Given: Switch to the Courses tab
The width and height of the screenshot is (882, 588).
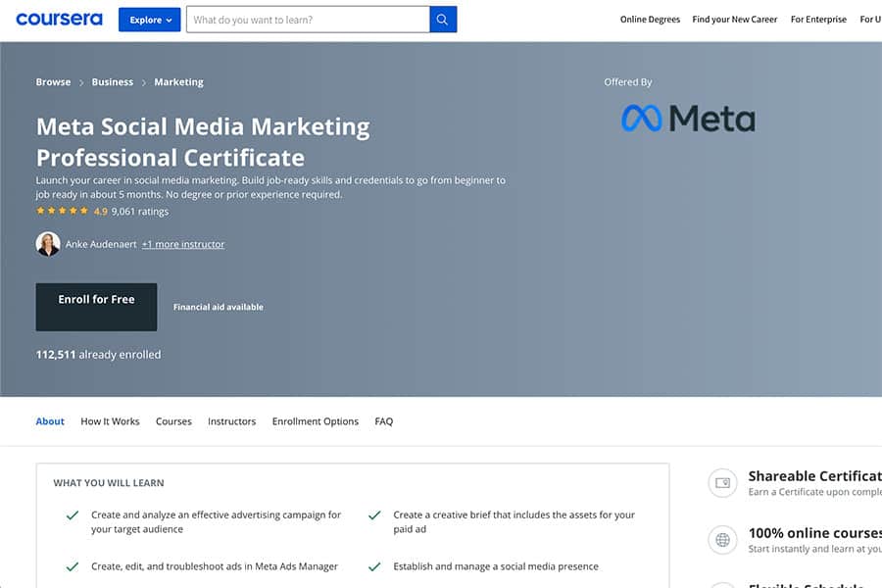Looking at the screenshot, I should click(x=173, y=421).
